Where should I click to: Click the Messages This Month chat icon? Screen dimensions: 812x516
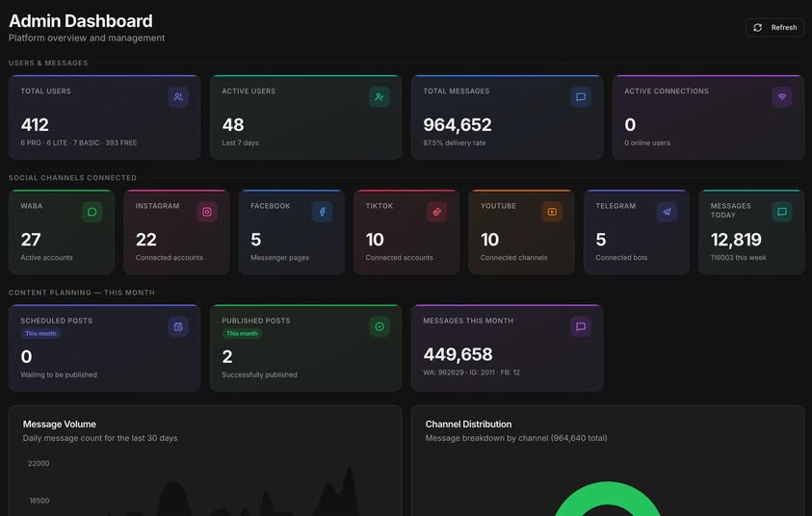(x=581, y=326)
